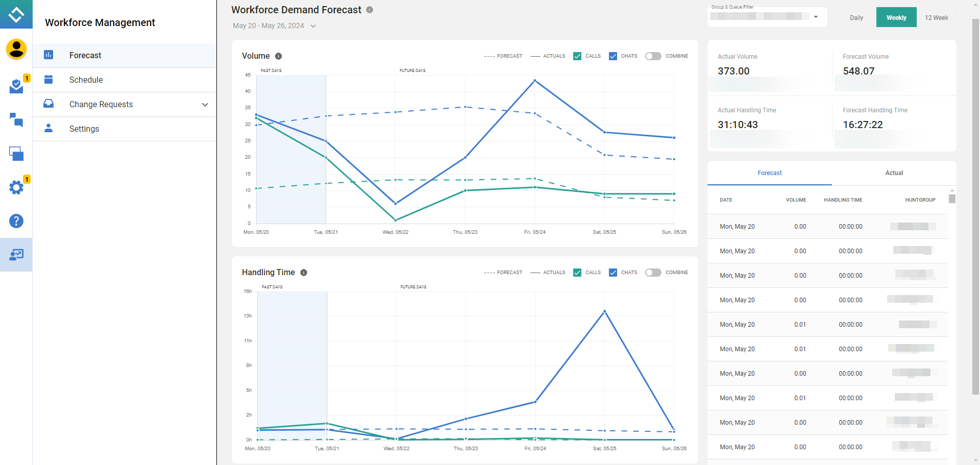Switch to the Actual tab
This screenshot has height=465, width=980.
(894, 173)
